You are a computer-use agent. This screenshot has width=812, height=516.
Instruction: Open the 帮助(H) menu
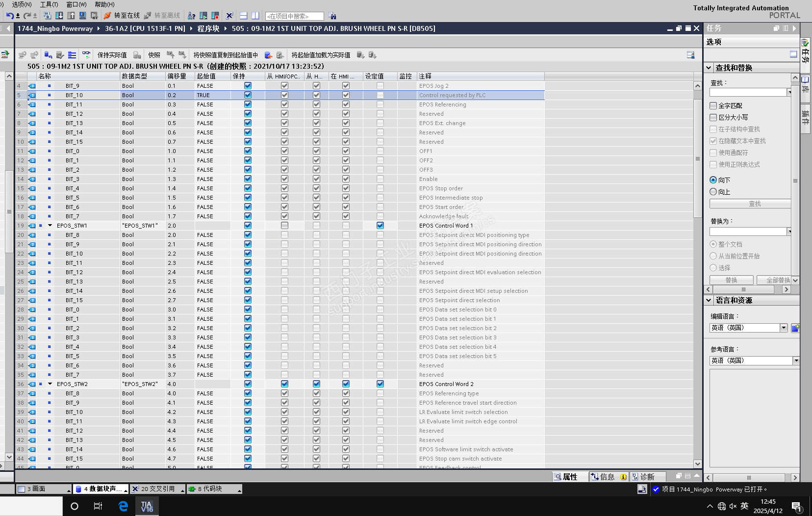[x=104, y=4]
